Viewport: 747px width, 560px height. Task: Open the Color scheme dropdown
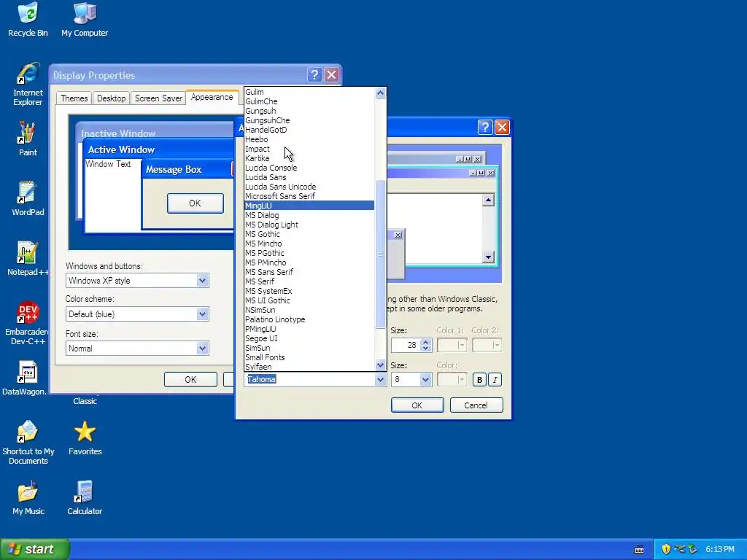pos(137,314)
